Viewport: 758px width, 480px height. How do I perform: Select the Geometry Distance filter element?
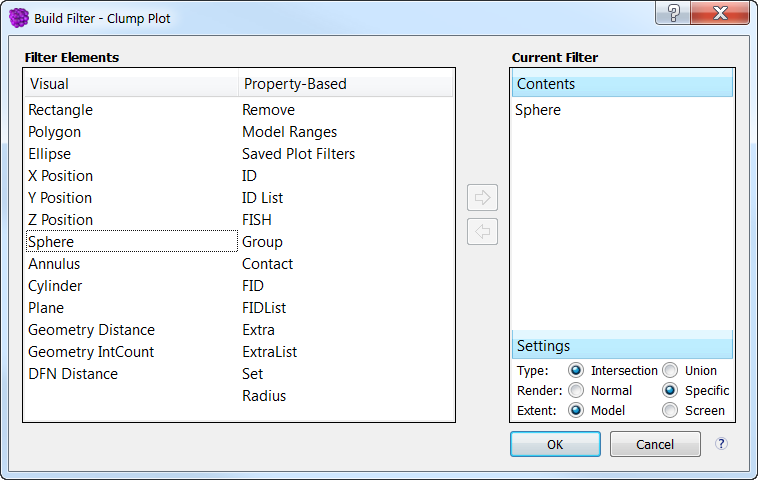click(x=91, y=330)
